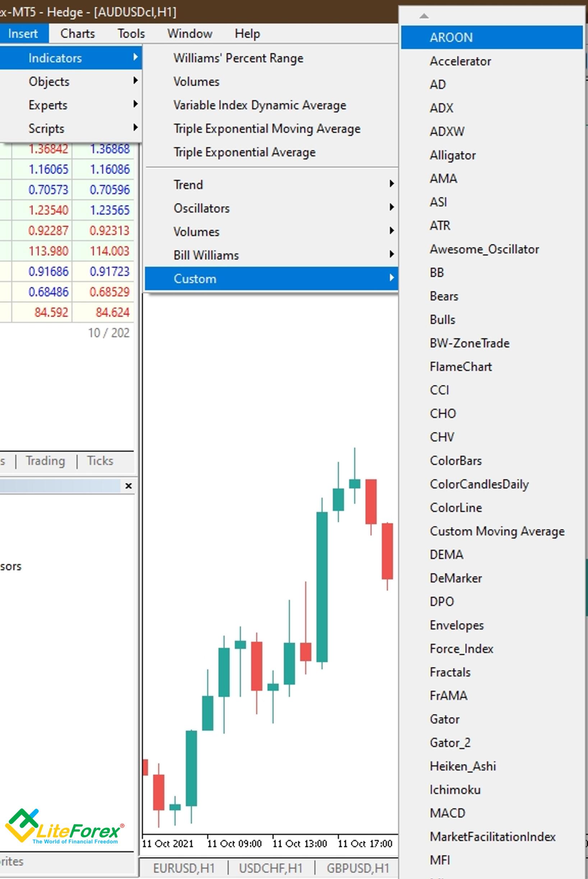Close the panel with the X button

click(x=129, y=486)
